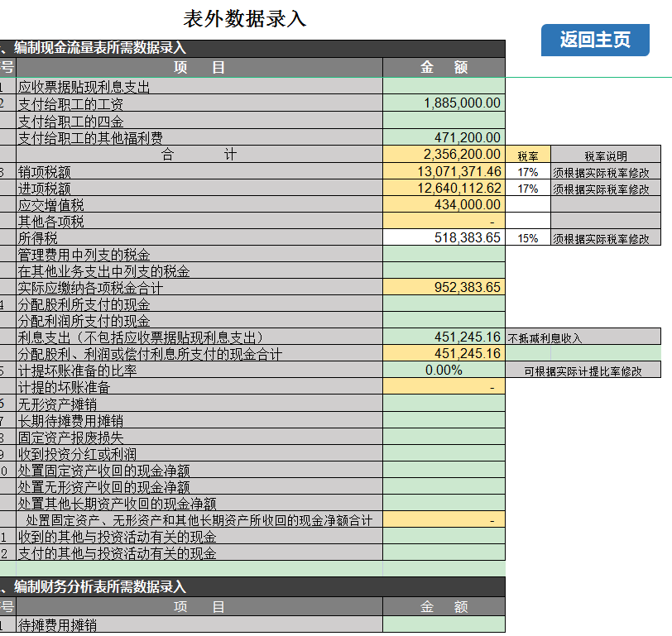Click the 支付给职工的工资 label
This screenshot has width=672, height=636.
tap(70, 104)
